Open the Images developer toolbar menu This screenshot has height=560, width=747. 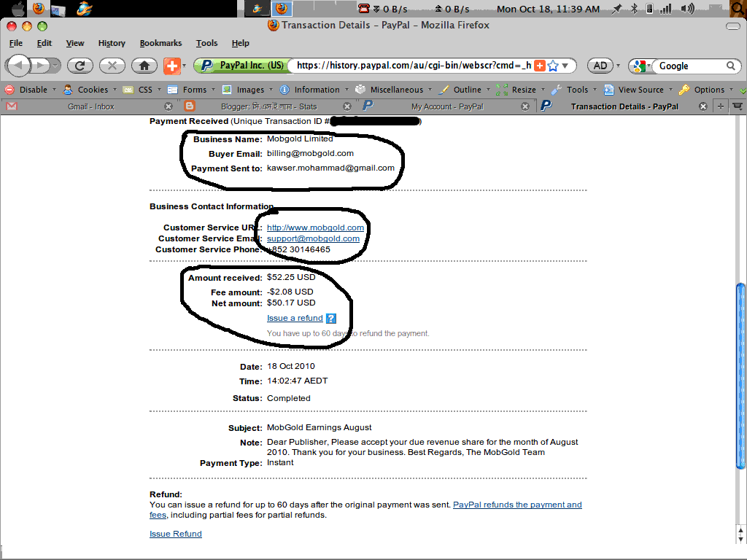coord(248,90)
